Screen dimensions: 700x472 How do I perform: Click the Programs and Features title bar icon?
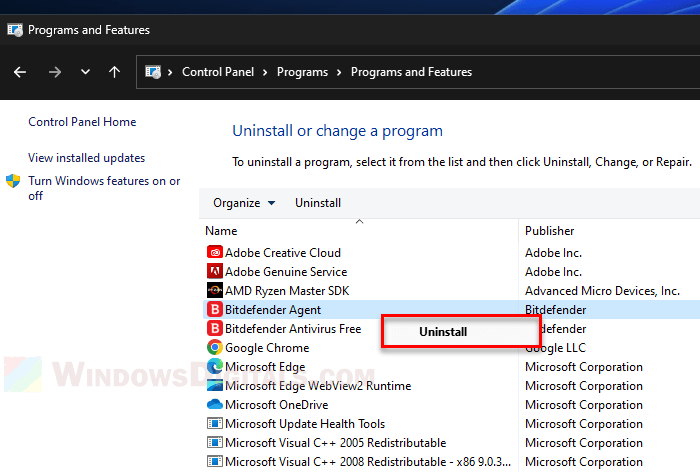[15, 30]
